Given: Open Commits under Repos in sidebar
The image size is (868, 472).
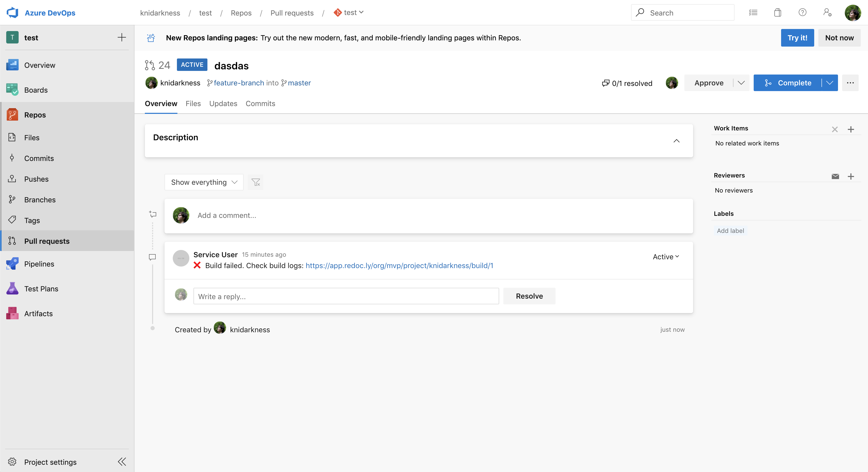Looking at the screenshot, I should pyautogui.click(x=67, y=158).
